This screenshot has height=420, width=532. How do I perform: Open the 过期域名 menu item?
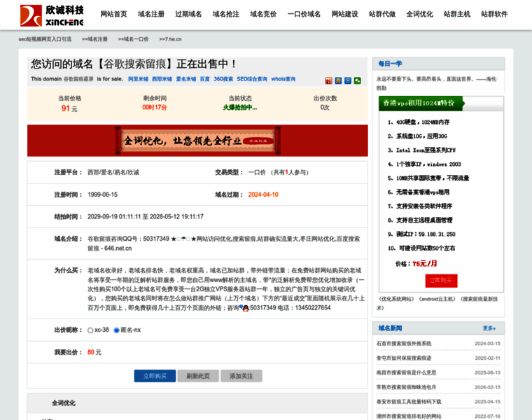click(188, 14)
